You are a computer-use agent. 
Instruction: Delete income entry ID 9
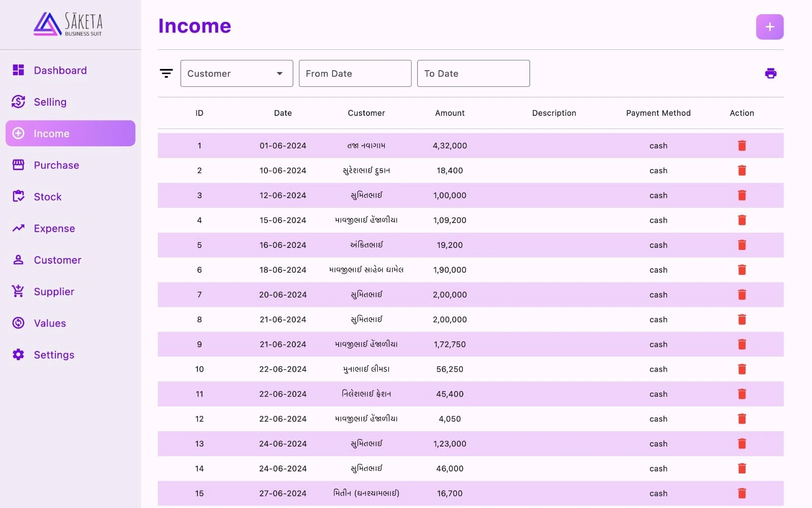(x=742, y=344)
